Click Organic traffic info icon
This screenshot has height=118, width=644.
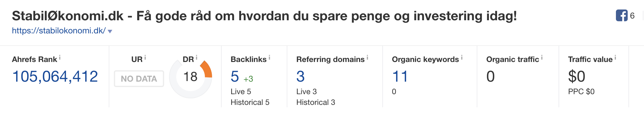[542, 58]
